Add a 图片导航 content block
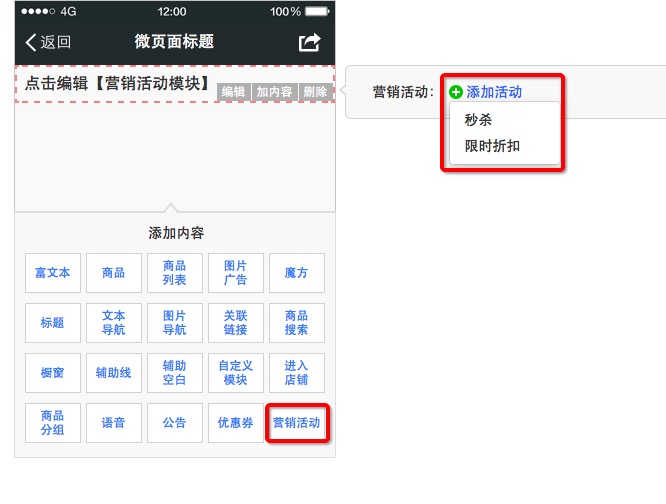Image resolution: width=666 pixels, height=504 pixels. [x=175, y=323]
